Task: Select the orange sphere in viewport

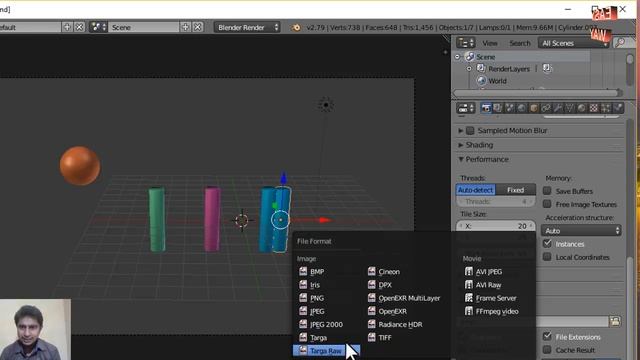Action: pyautogui.click(x=80, y=166)
